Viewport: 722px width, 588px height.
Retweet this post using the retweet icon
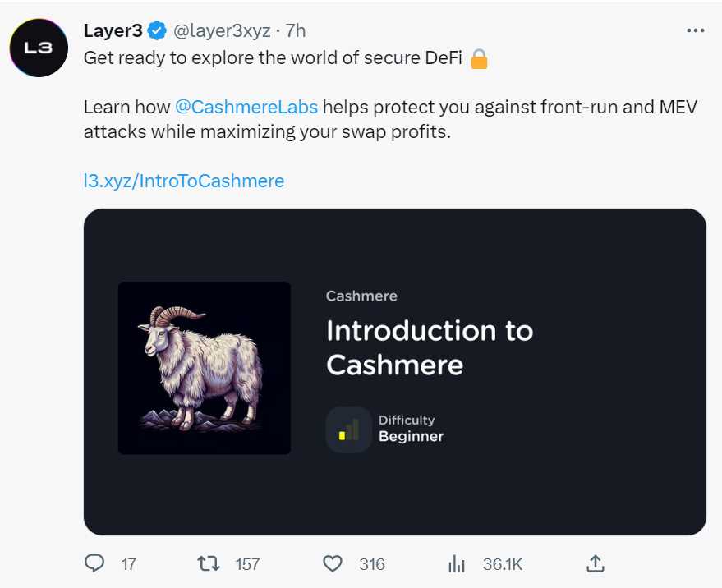(208, 563)
